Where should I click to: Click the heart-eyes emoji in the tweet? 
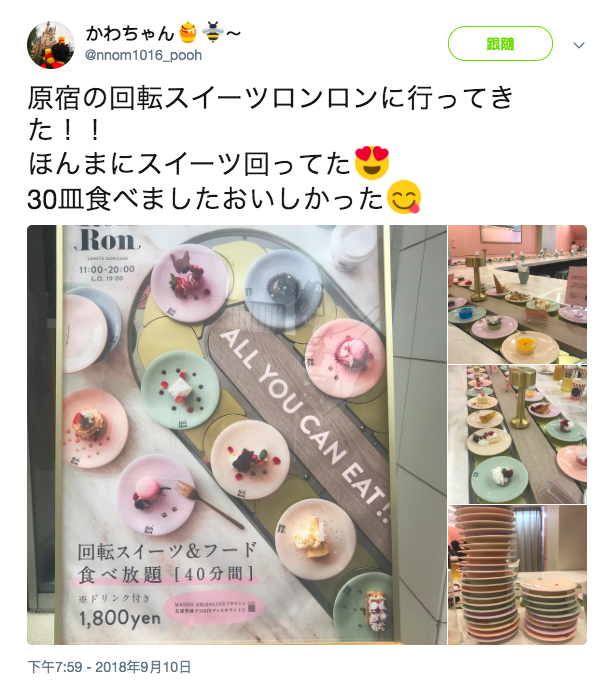pos(372,163)
